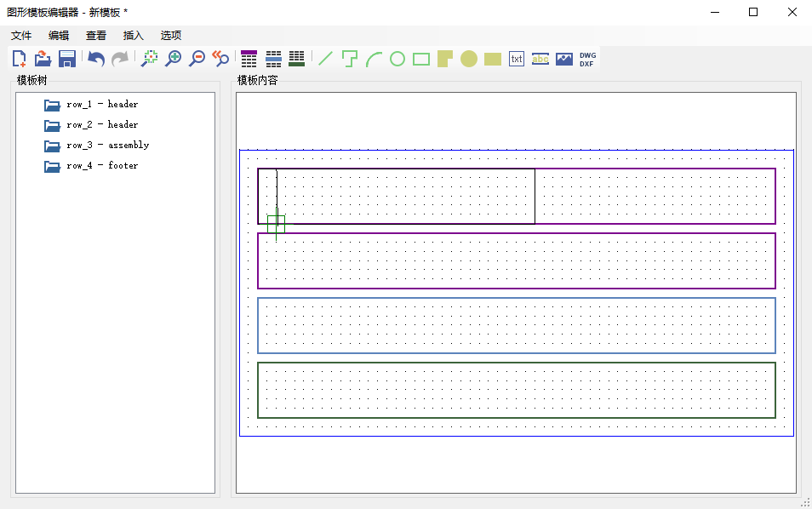Screen dimensions: 812x509
Task: Insert footer row (green table icon)
Action: (297, 59)
